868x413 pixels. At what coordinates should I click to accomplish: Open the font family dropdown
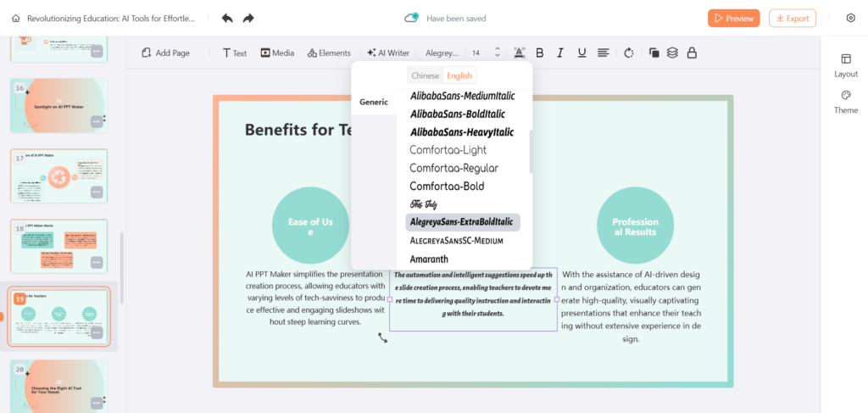442,53
